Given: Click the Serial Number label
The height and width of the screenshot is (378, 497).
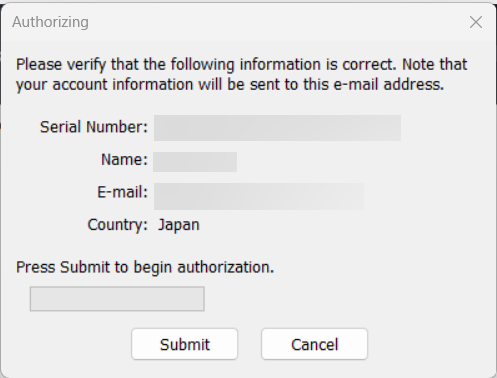Looking at the screenshot, I should 94,127.
